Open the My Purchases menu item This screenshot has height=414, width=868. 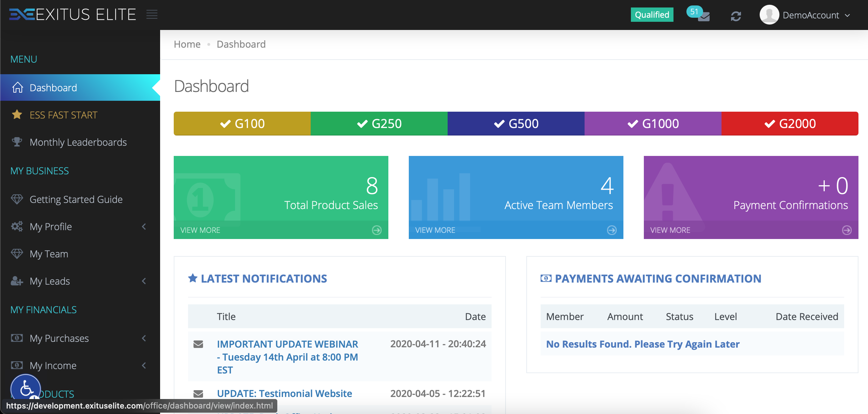pyautogui.click(x=80, y=338)
